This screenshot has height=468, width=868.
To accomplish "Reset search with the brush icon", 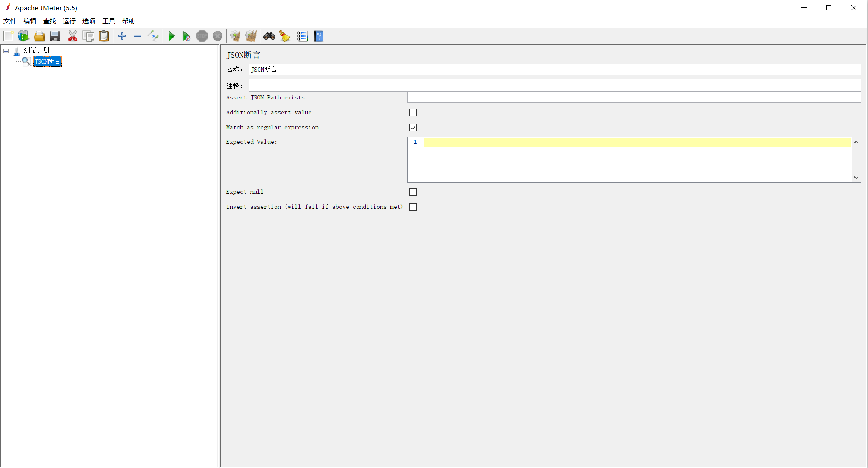I will pos(285,36).
